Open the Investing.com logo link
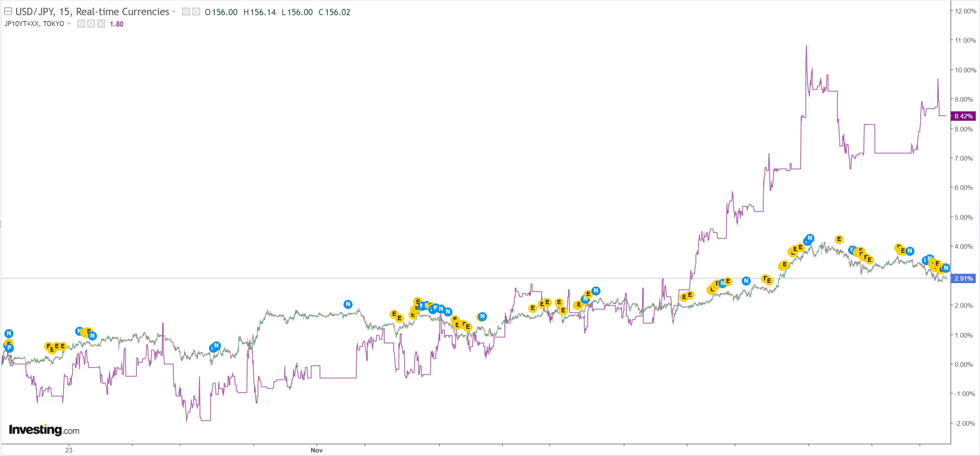The width and height of the screenshot is (980, 456). (44, 430)
